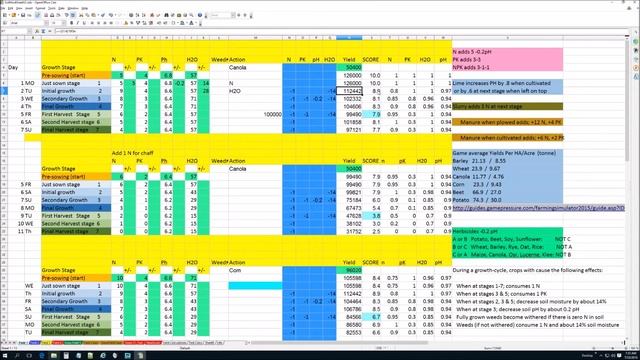Viewport: 640px width, 360px height.
Task: Apply percent number format
Action: (x=131, y=23)
